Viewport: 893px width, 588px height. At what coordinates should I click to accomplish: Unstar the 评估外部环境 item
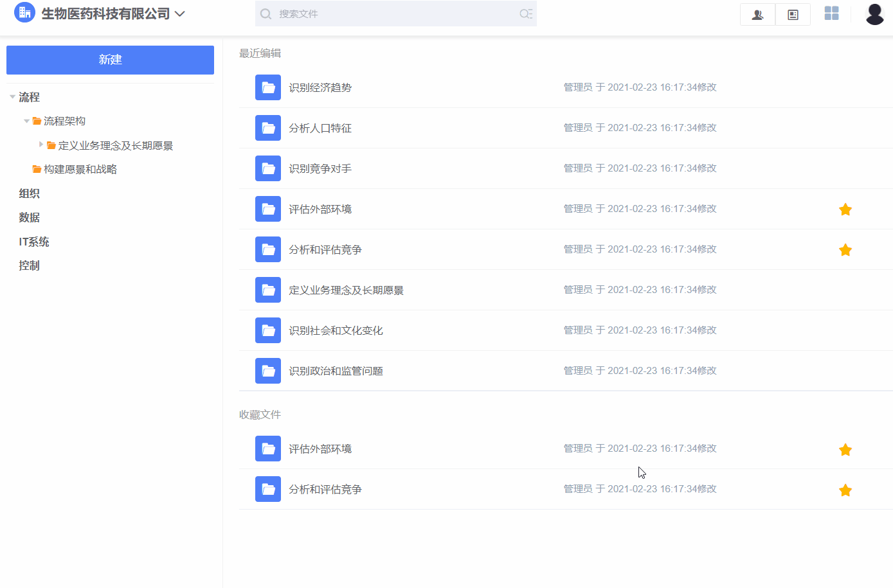845,209
